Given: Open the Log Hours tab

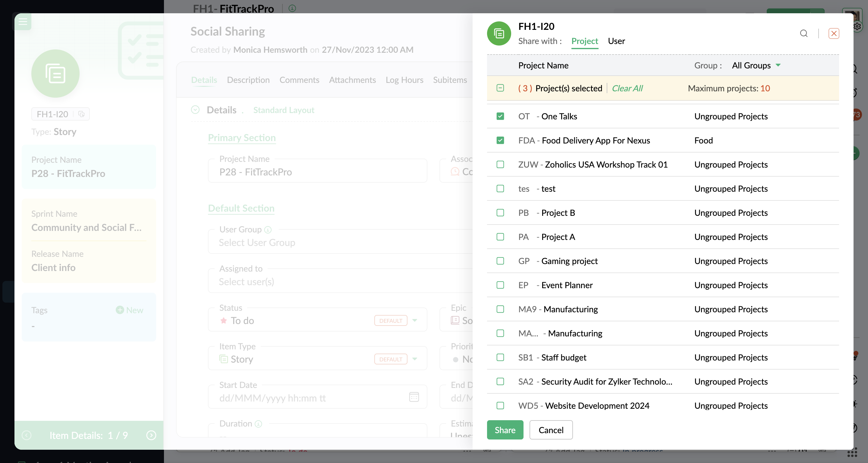Looking at the screenshot, I should coord(404,80).
